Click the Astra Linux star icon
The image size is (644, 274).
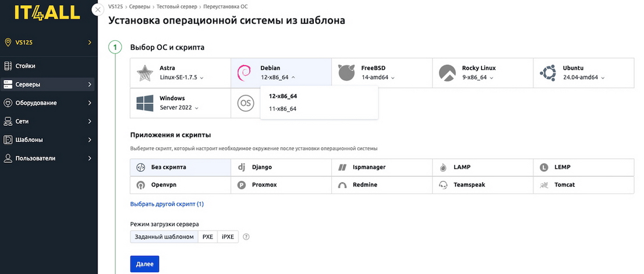point(144,73)
